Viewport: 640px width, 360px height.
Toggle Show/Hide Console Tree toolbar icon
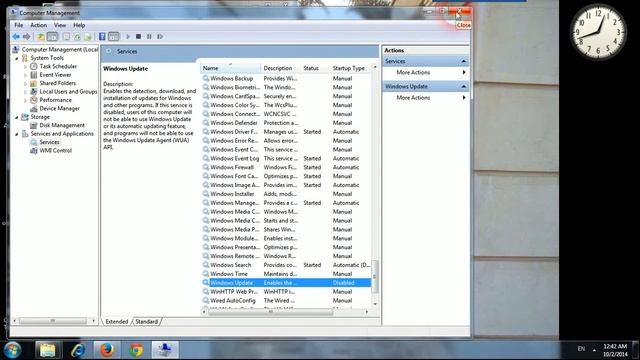[53, 37]
